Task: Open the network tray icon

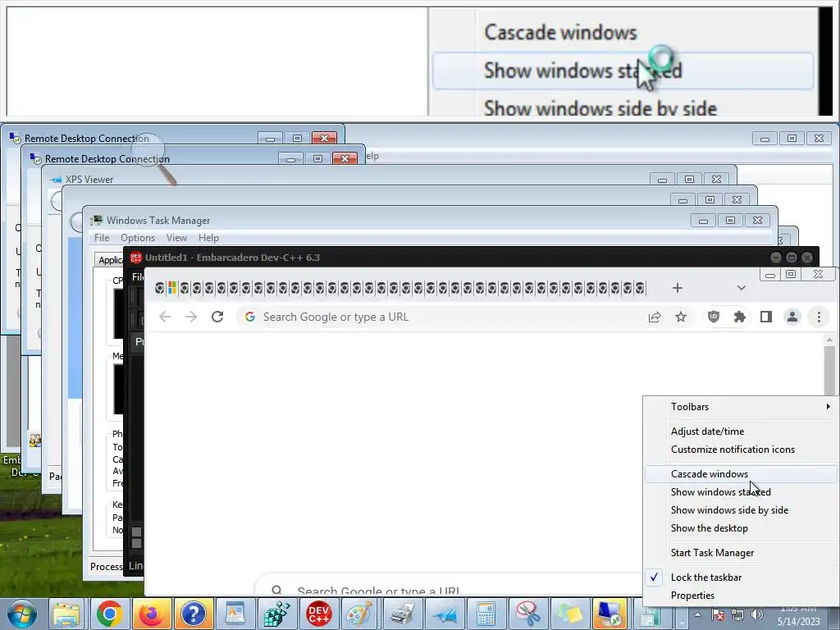Action: (737, 614)
